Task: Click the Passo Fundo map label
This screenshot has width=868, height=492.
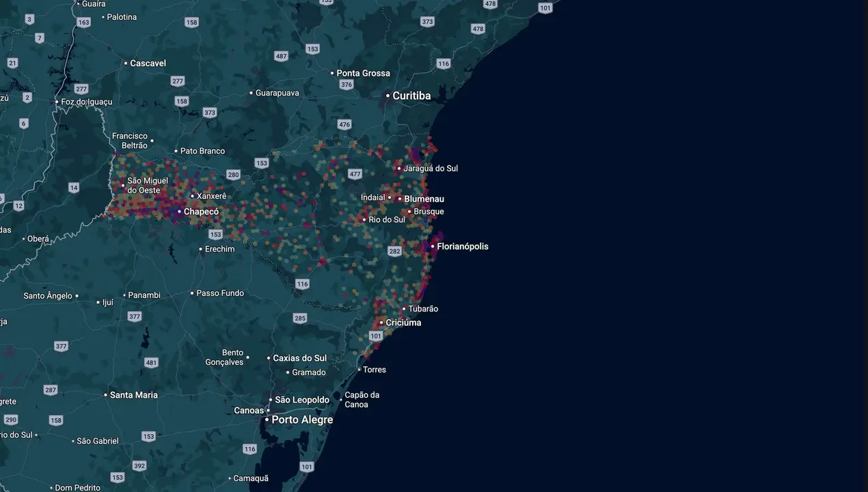Action: coord(220,293)
